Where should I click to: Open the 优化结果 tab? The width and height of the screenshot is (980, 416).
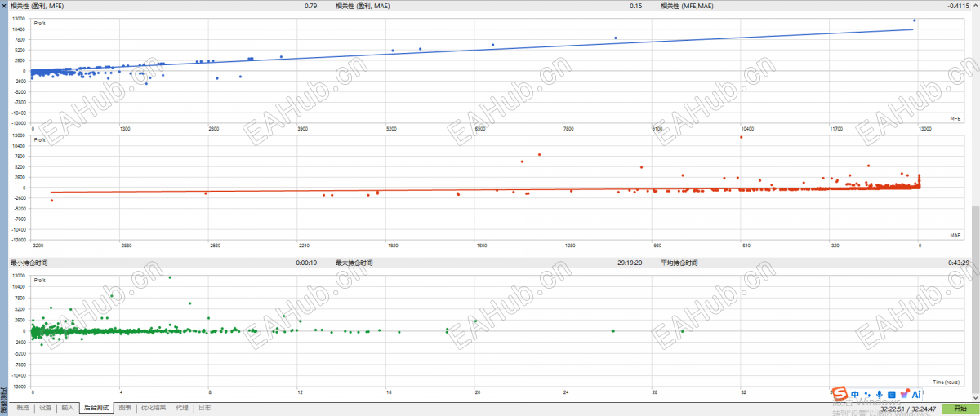click(x=154, y=407)
